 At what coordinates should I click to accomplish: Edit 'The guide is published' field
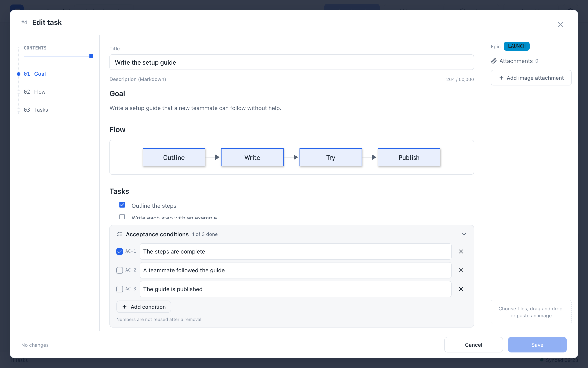pos(295,289)
